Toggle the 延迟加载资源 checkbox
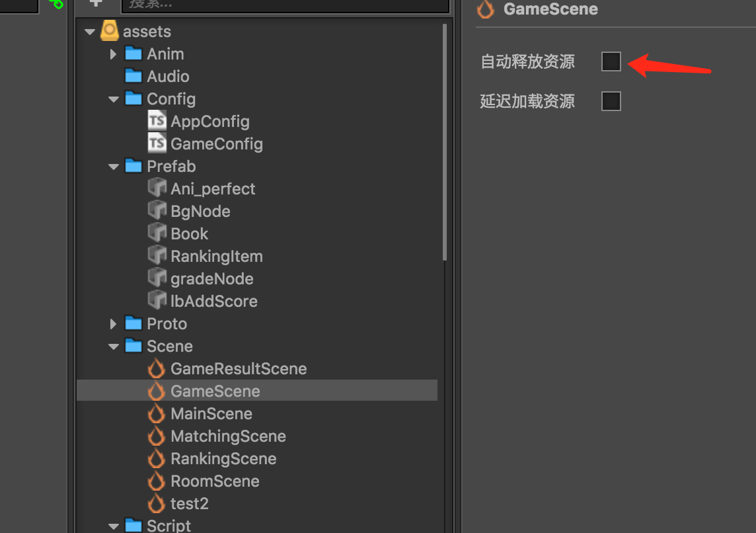 pos(611,101)
